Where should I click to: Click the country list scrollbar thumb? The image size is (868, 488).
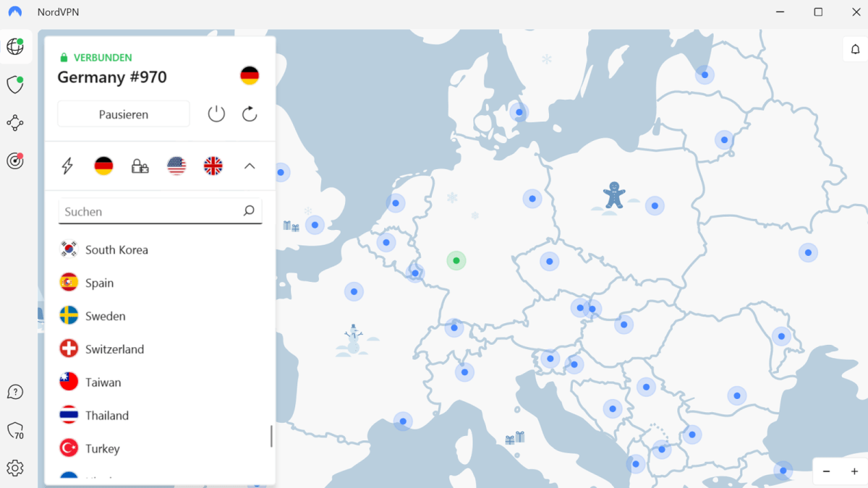point(271,436)
